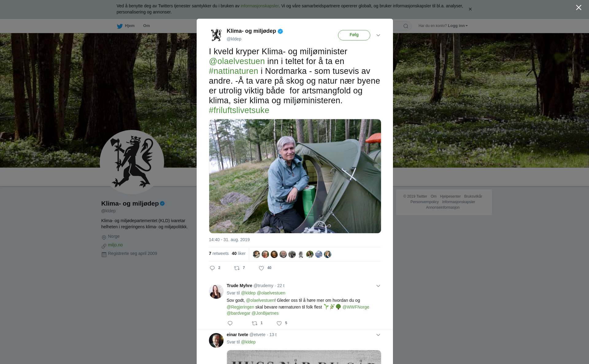Open the #friluftslivetsuke hashtag link
589x364 pixels.
coord(239,110)
